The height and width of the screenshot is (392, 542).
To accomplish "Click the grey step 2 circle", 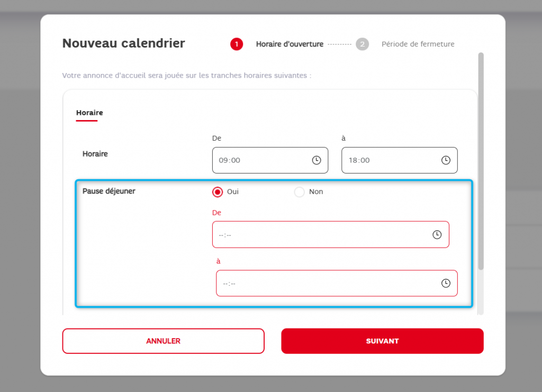I will tap(362, 44).
